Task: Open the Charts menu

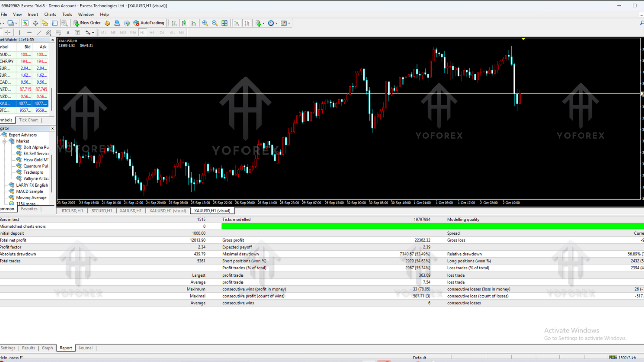Action: tap(50, 14)
